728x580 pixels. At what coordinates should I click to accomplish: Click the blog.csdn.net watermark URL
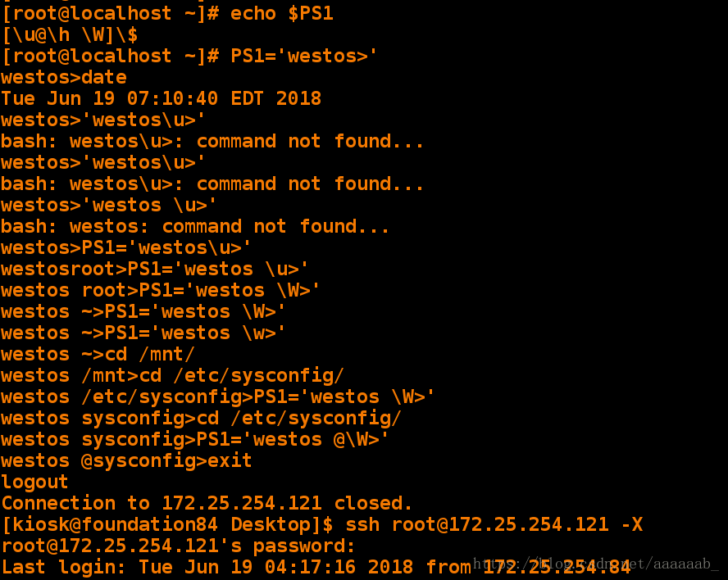pos(596,564)
